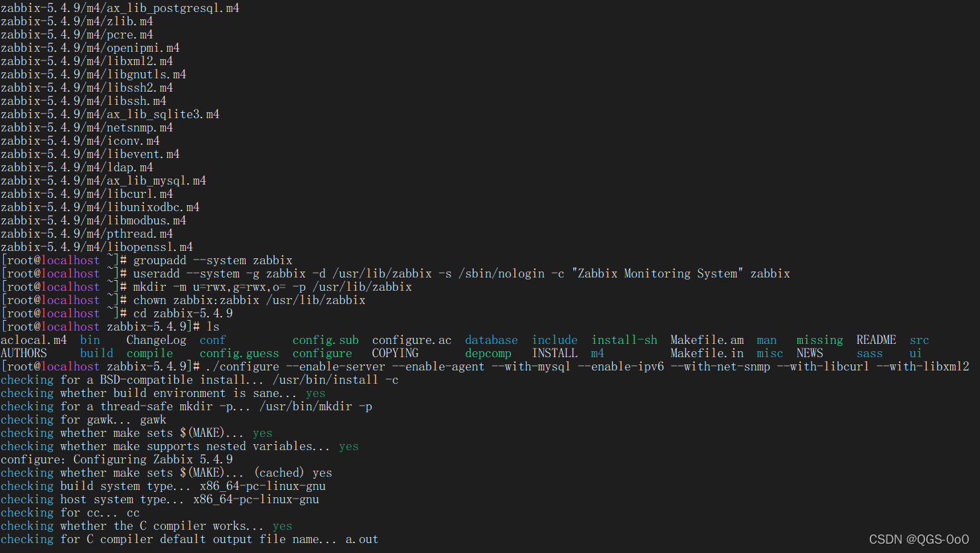Select the database directory name

pyautogui.click(x=491, y=339)
